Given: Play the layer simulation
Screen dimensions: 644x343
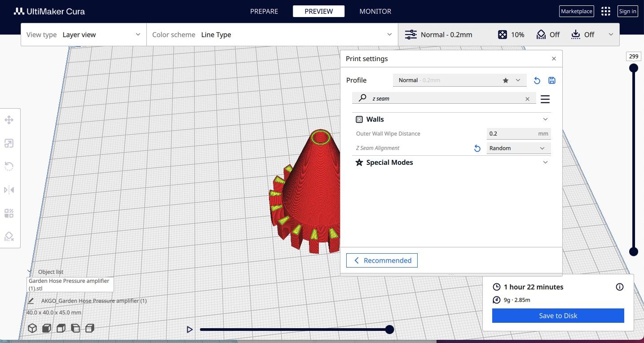Looking at the screenshot, I should (190, 330).
